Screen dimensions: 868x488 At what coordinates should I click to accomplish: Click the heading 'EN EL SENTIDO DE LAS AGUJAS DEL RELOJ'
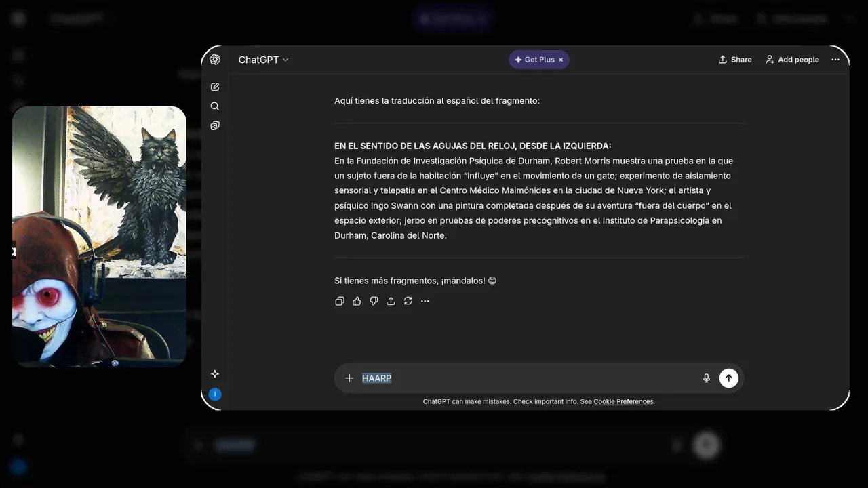tap(473, 146)
